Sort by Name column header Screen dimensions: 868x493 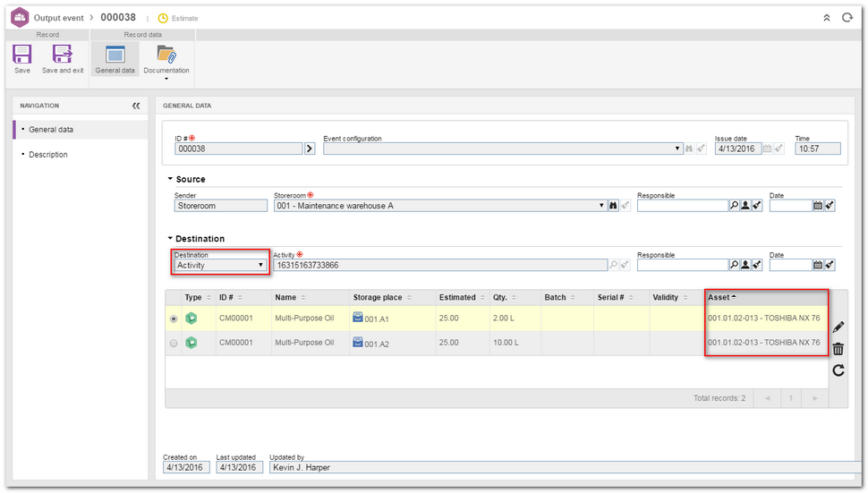point(310,297)
